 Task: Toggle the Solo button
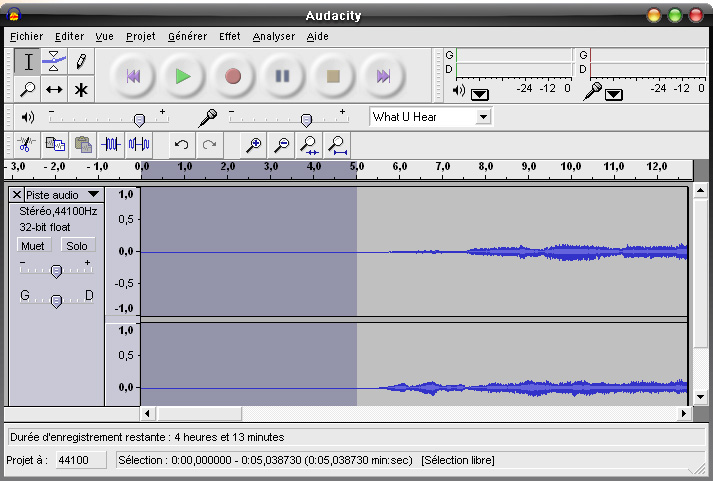(77, 246)
